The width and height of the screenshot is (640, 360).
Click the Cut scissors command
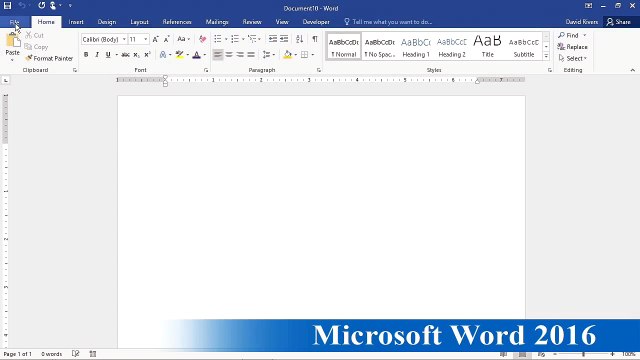pyautogui.click(x=34, y=36)
